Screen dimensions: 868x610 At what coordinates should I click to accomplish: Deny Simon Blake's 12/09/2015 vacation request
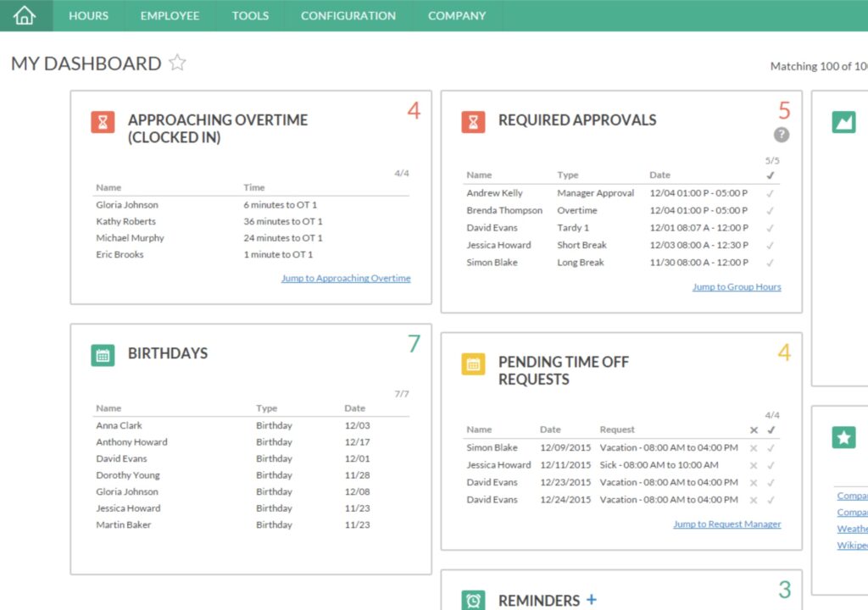pyautogui.click(x=754, y=448)
